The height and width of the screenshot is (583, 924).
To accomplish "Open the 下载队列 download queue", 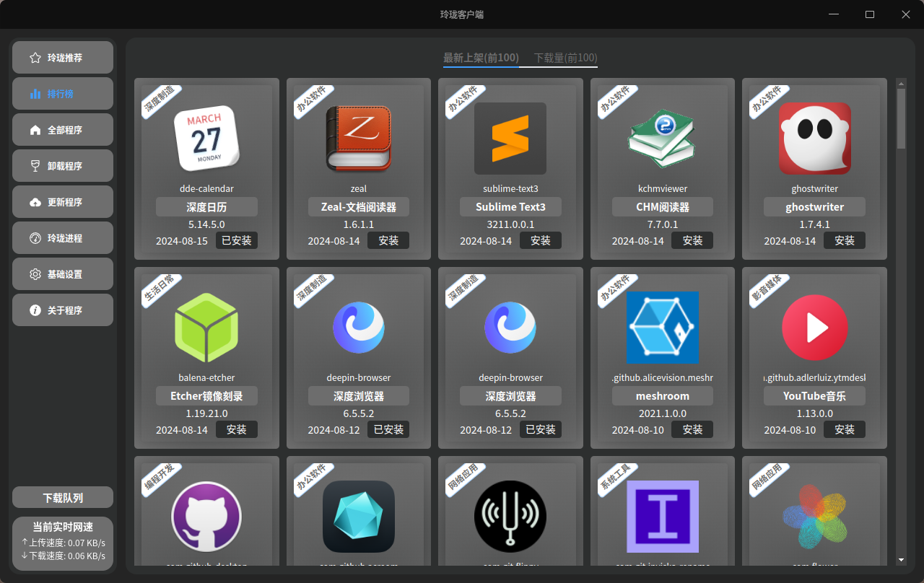I will point(63,498).
